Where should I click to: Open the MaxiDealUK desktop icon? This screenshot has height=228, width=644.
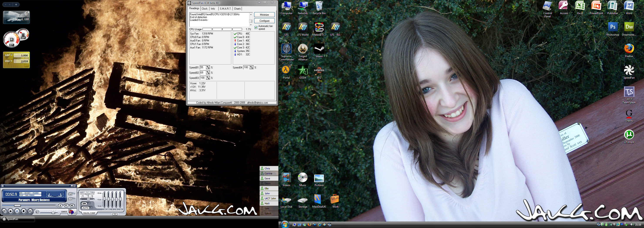pyautogui.click(x=319, y=201)
